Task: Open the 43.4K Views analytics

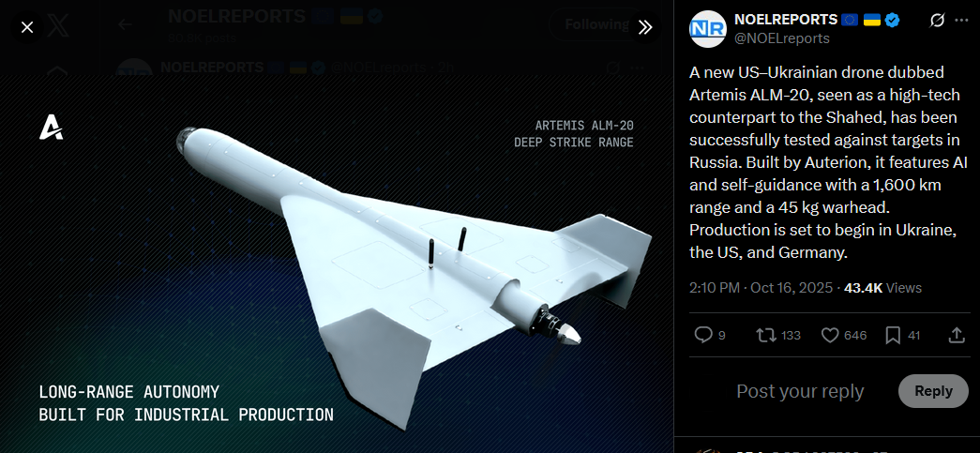Action: tap(882, 288)
